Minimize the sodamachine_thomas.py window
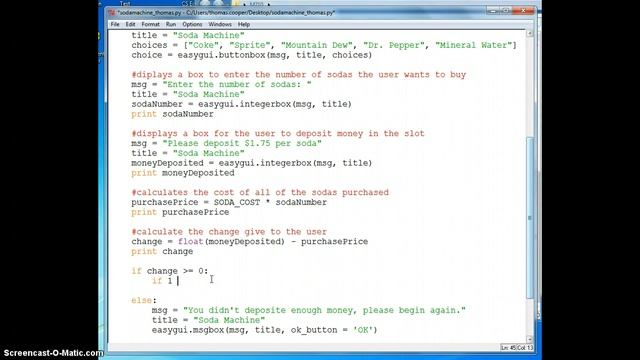The height and width of the screenshot is (360, 640). [x=493, y=11]
